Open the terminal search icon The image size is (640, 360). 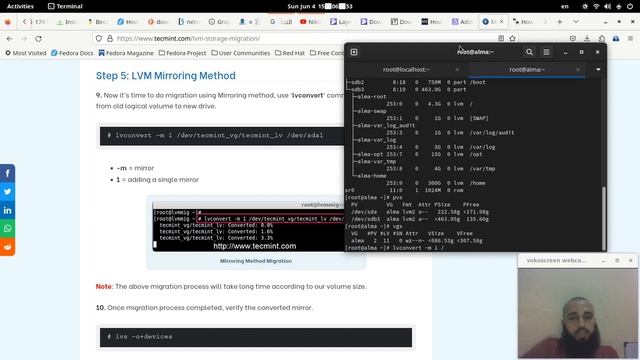click(529, 52)
